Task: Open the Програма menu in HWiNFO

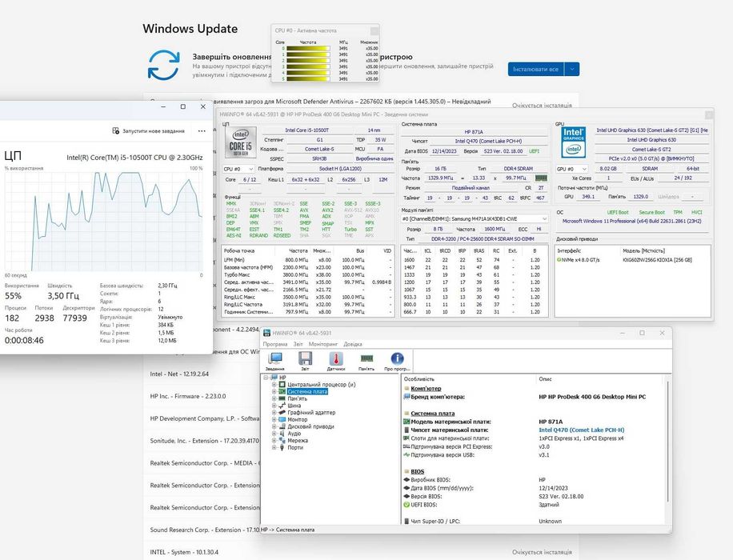Action: click(275, 344)
